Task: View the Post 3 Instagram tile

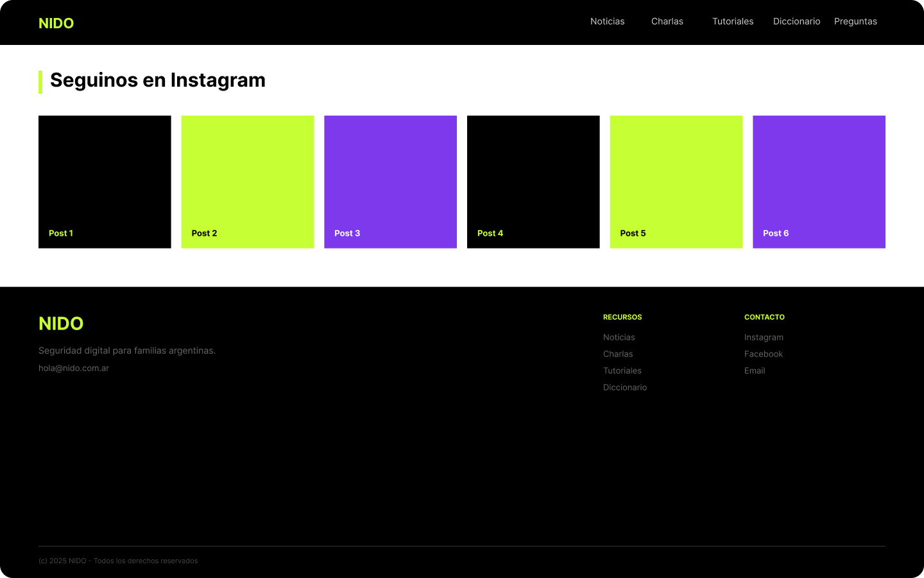Action: (x=390, y=182)
